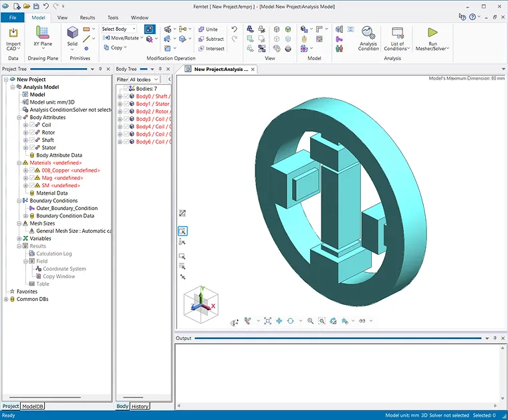Collapse the Materials tree node
This screenshot has width=508, height=420.
pos(19,163)
